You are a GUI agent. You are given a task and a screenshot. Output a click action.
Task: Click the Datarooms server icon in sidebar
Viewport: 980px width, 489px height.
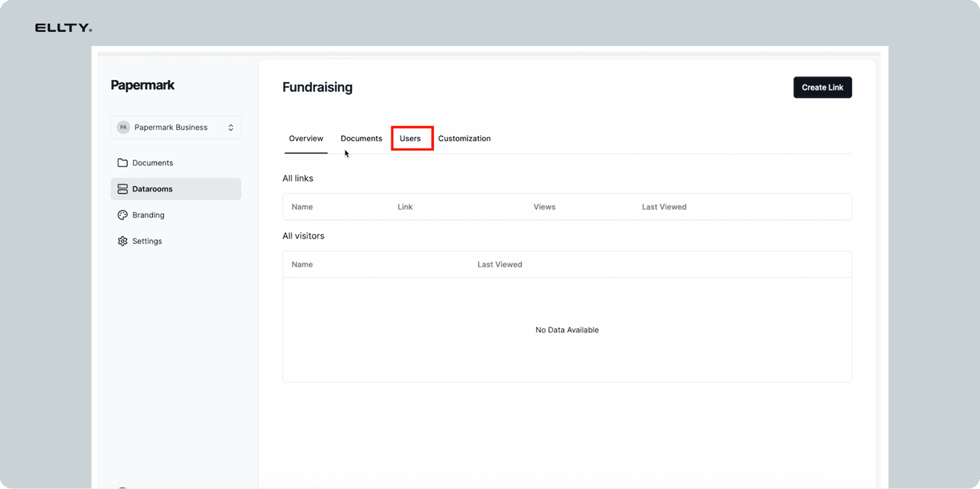click(x=122, y=189)
